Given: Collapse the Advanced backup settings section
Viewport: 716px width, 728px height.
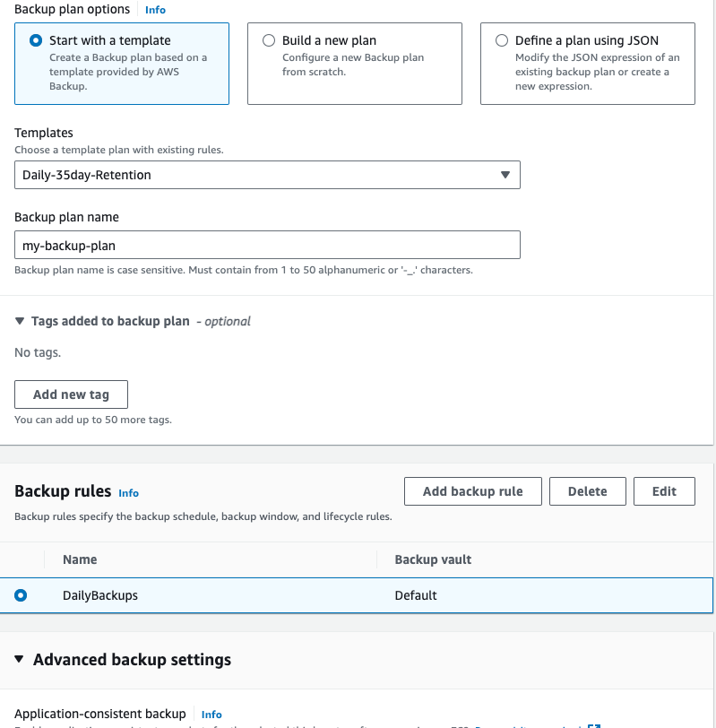Looking at the screenshot, I should tap(20, 659).
